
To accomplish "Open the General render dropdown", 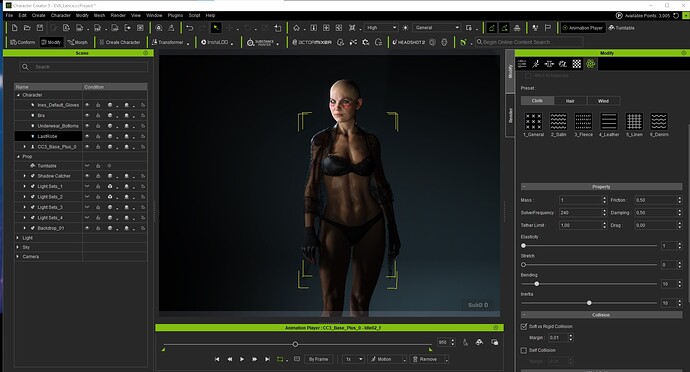I will point(437,28).
